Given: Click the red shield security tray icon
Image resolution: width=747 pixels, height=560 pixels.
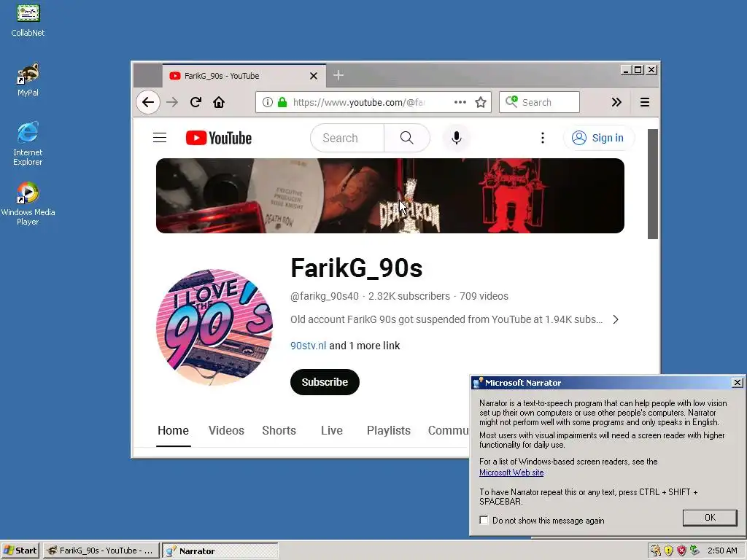Looking at the screenshot, I should click(x=682, y=551).
